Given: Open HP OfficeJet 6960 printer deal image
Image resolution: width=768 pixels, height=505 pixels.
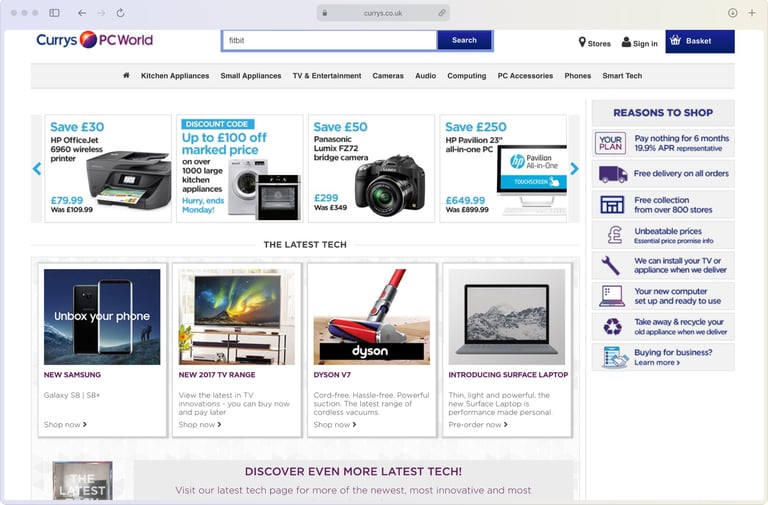Looking at the screenshot, I should [x=129, y=180].
